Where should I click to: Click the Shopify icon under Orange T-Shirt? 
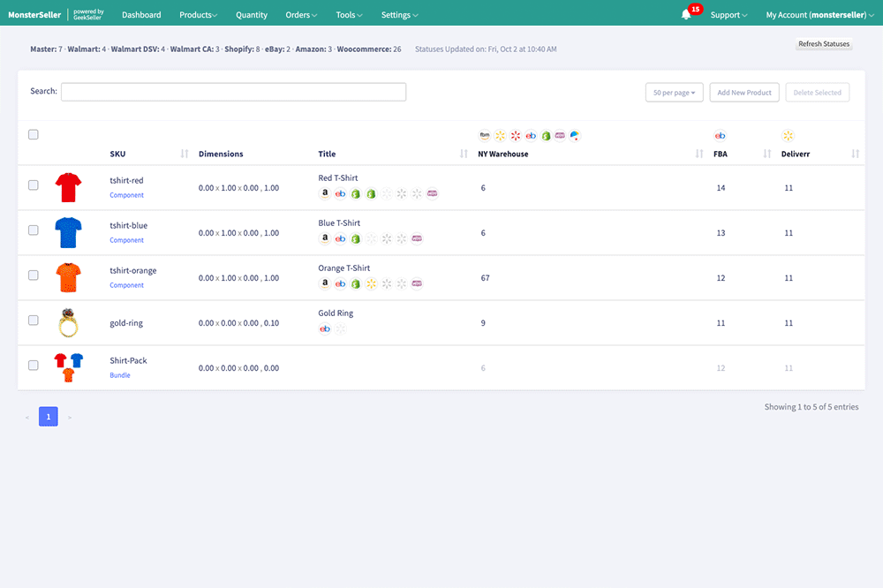pyautogui.click(x=355, y=284)
